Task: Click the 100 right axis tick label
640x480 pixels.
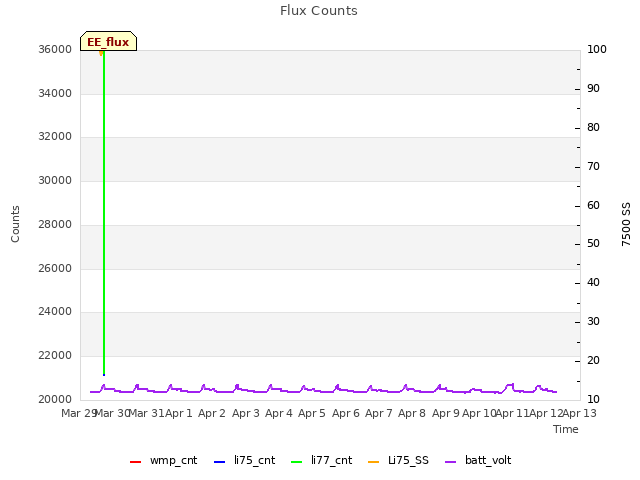Action: point(597,49)
